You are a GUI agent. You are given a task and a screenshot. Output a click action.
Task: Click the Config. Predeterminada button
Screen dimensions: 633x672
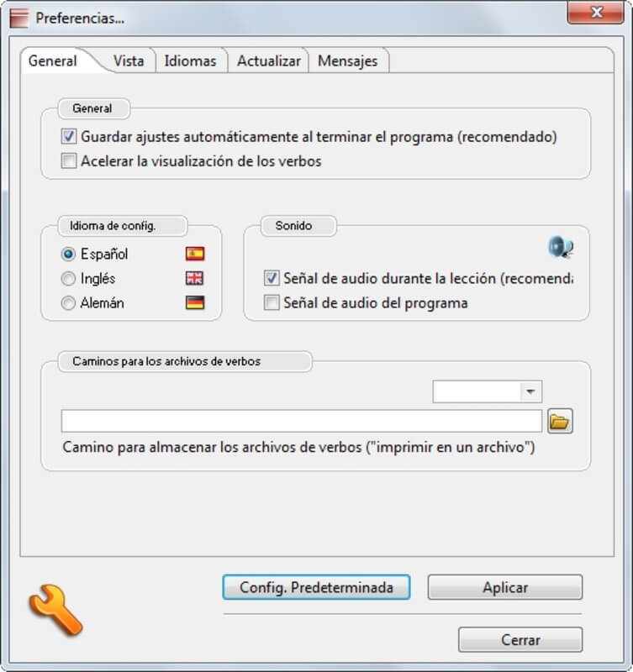click(316, 587)
